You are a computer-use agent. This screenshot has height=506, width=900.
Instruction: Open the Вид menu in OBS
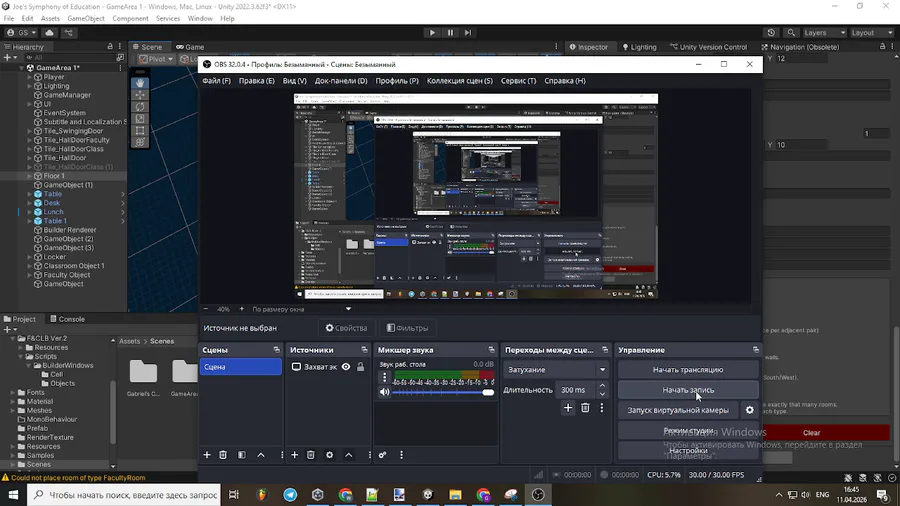click(294, 81)
